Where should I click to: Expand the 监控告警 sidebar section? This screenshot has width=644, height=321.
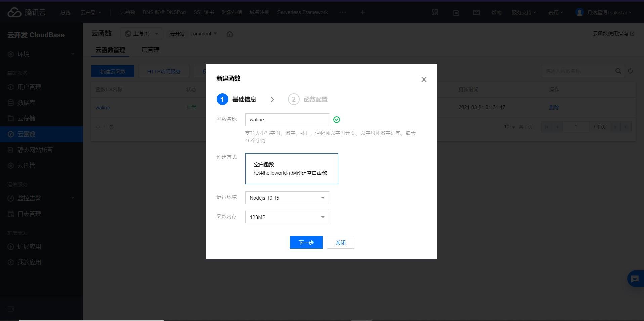coord(41,198)
